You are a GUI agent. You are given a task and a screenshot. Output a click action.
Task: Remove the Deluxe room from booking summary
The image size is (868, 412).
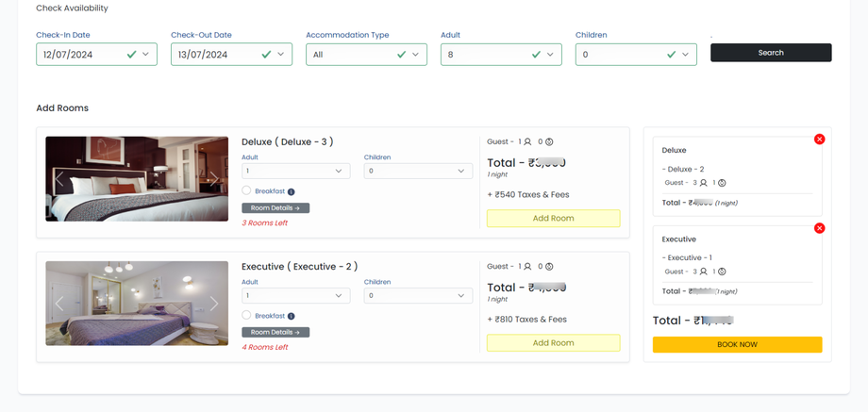[819, 140]
